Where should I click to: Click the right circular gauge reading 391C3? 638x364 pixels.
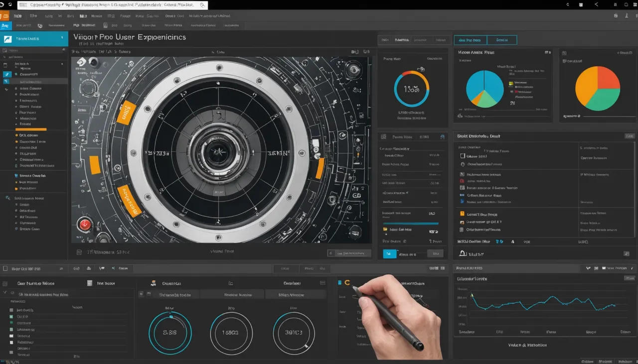294,333
